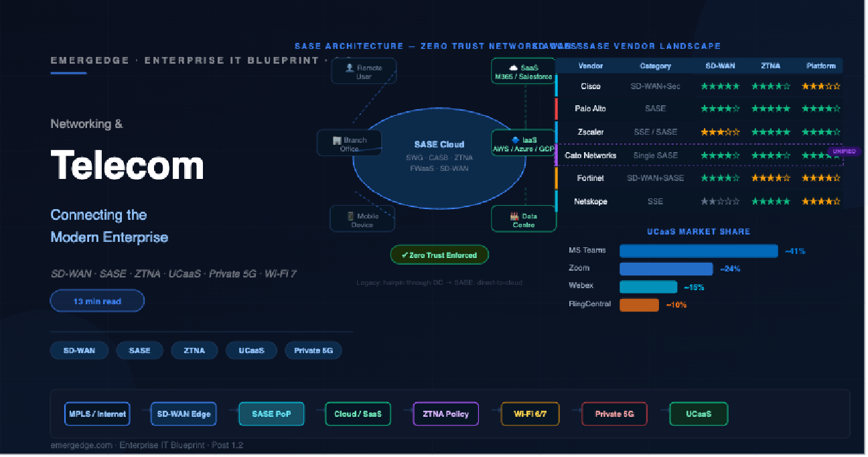Screen dimensions: 868x457
Task: Click the Wi-Fi 6/7 flow box
Action: pos(530,414)
